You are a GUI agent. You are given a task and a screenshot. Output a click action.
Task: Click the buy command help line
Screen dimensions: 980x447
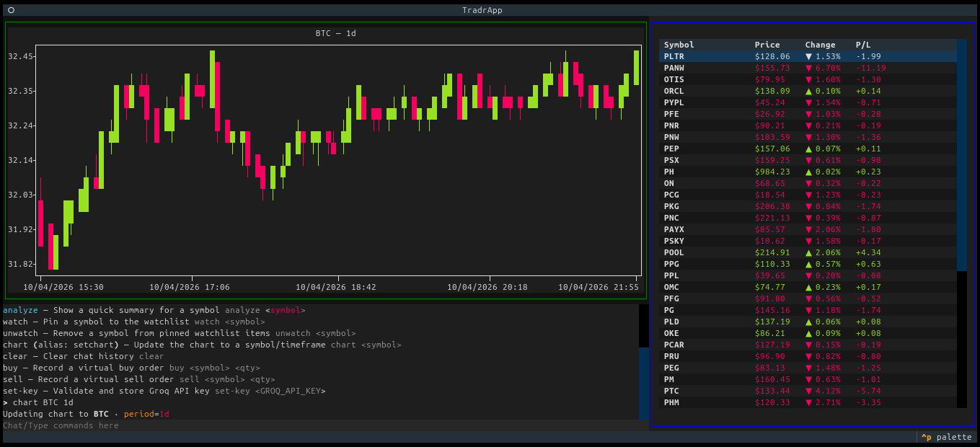click(131, 368)
